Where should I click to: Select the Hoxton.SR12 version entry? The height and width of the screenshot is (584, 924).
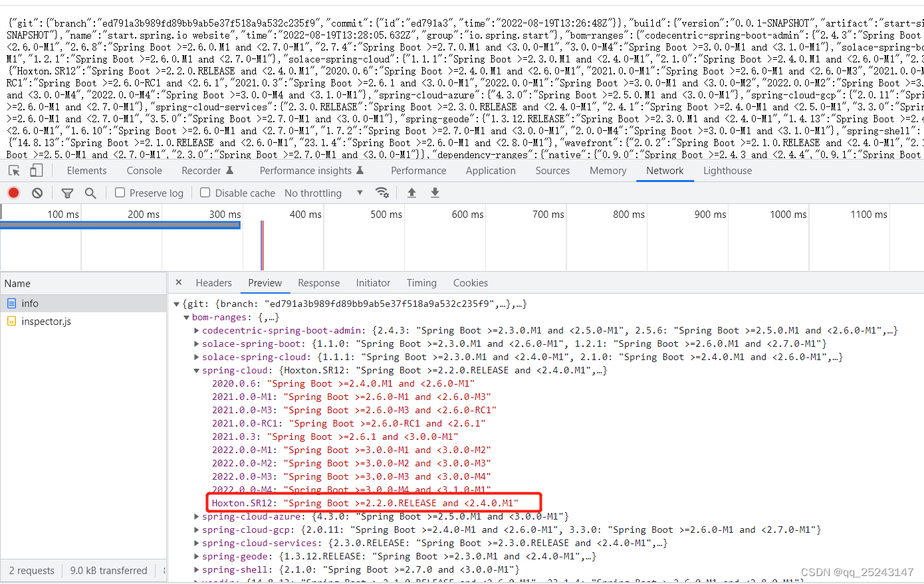tap(365, 503)
